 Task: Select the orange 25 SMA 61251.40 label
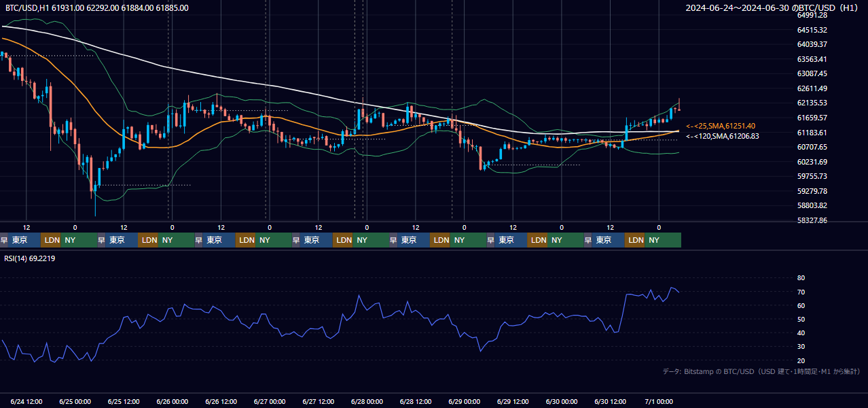[721, 126]
